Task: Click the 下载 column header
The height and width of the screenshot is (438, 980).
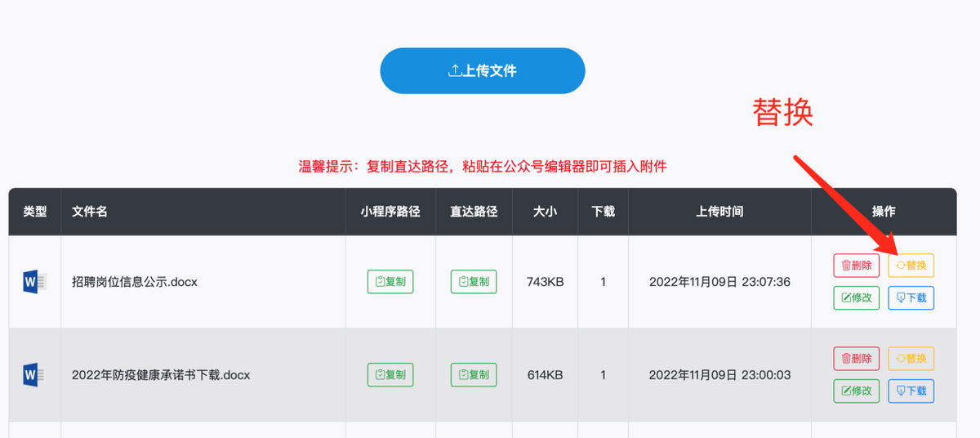Action: tap(603, 212)
